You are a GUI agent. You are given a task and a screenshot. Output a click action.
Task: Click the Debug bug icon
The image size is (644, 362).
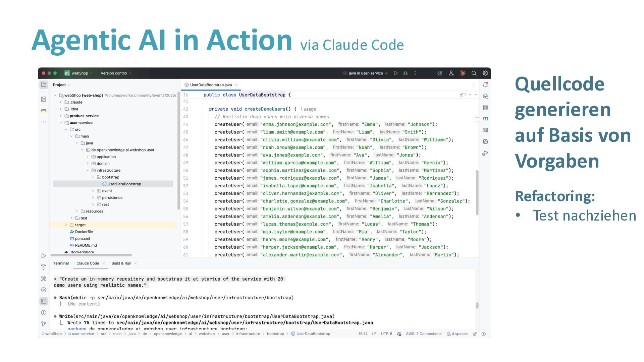(406, 73)
